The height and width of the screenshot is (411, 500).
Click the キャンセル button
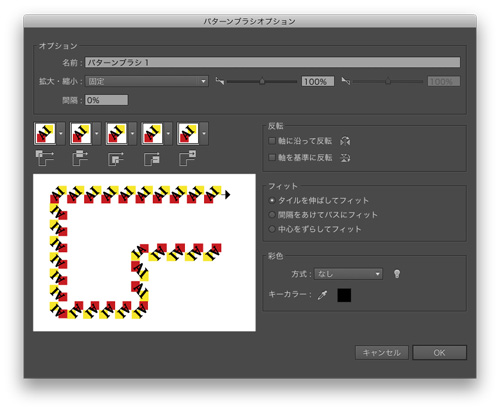382,353
